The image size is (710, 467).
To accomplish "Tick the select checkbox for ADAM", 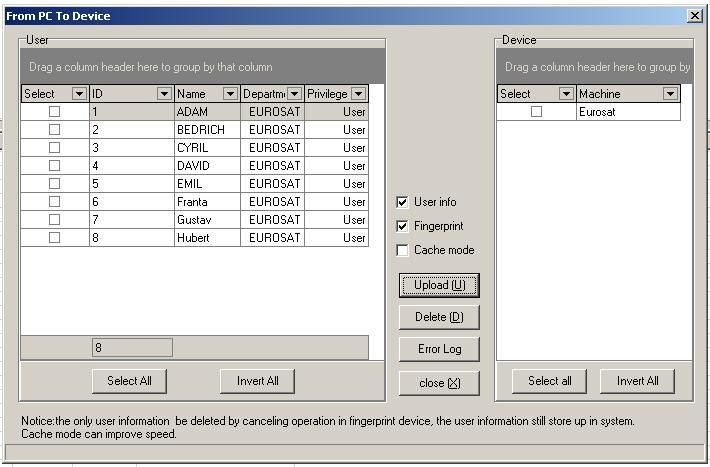I will click(54, 112).
